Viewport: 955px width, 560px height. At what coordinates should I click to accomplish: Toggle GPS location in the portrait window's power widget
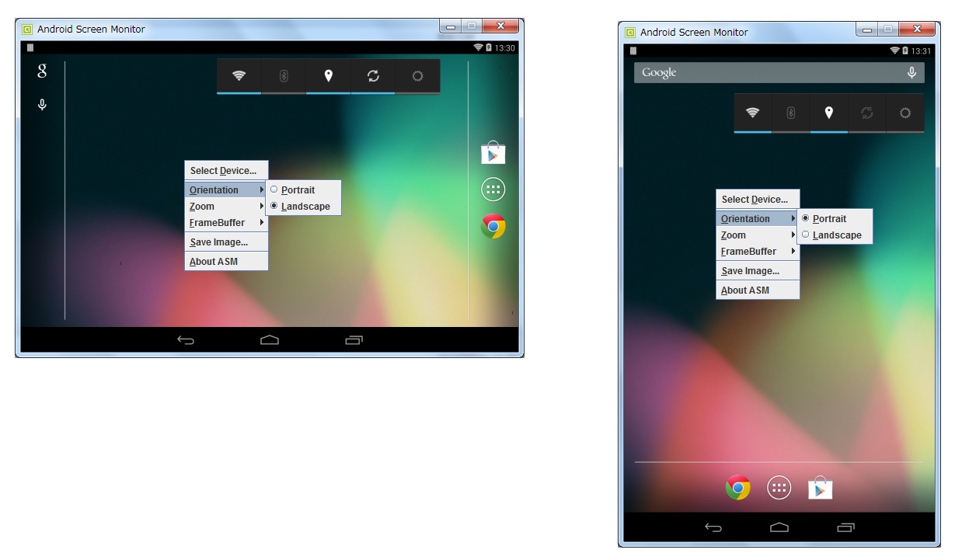click(829, 113)
